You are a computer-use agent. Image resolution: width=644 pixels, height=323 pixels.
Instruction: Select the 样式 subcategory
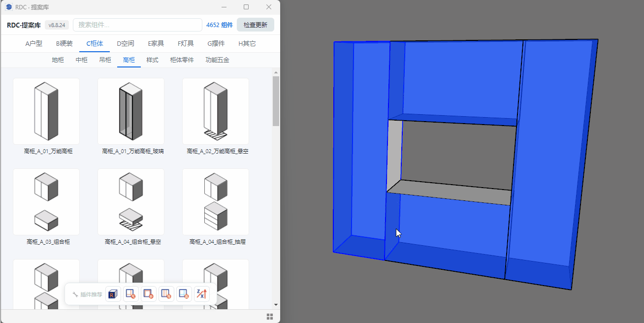tap(153, 60)
